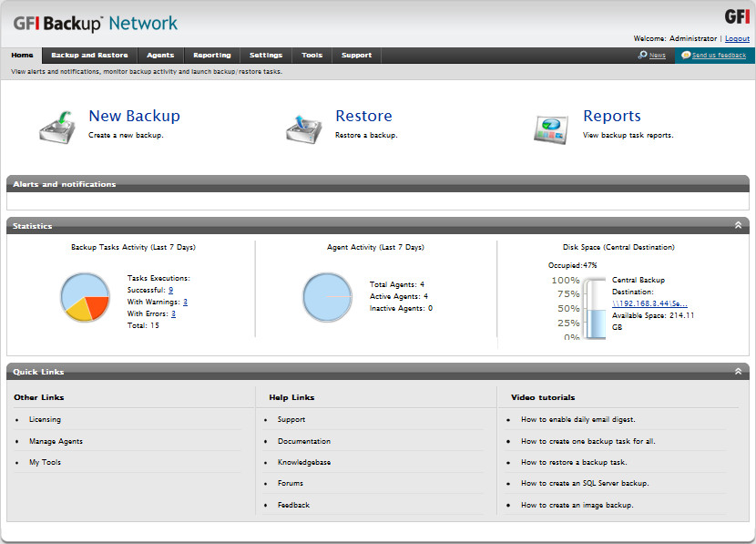The width and height of the screenshot is (756, 544).
Task: Watch the SQL Server backup tutorial
Action: 585,483
